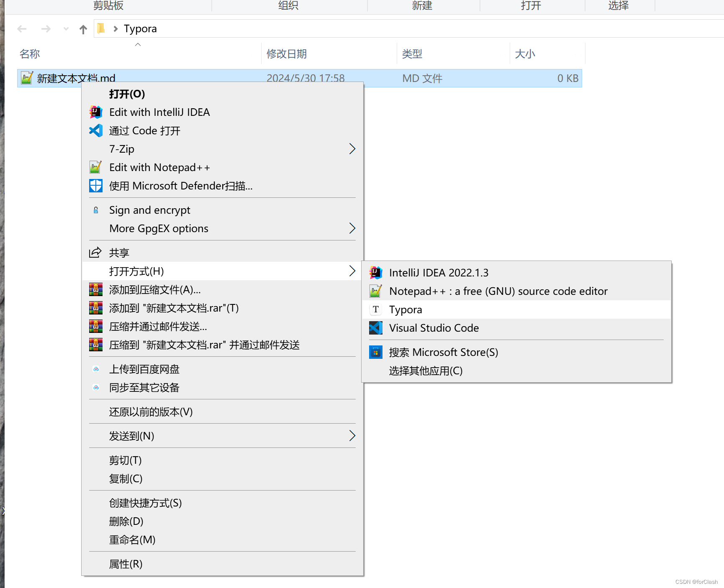Expand the 打开方式(H) submenu arrow
The width and height of the screenshot is (724, 588).
click(x=352, y=271)
